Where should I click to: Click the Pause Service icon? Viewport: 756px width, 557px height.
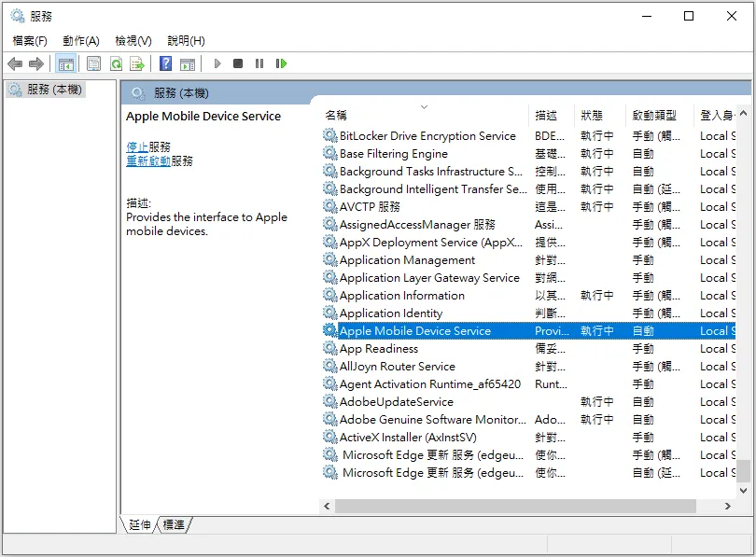259,63
